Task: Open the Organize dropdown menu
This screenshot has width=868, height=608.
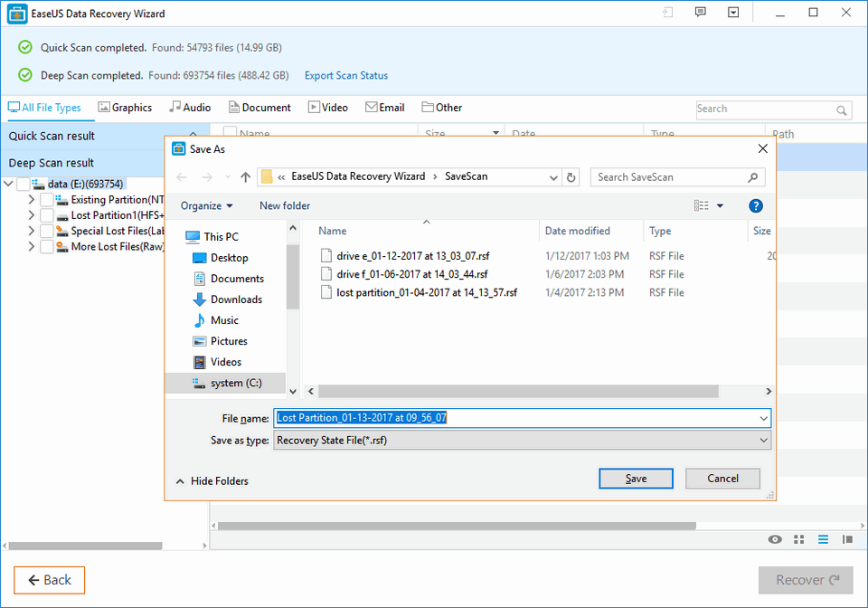Action: point(206,205)
